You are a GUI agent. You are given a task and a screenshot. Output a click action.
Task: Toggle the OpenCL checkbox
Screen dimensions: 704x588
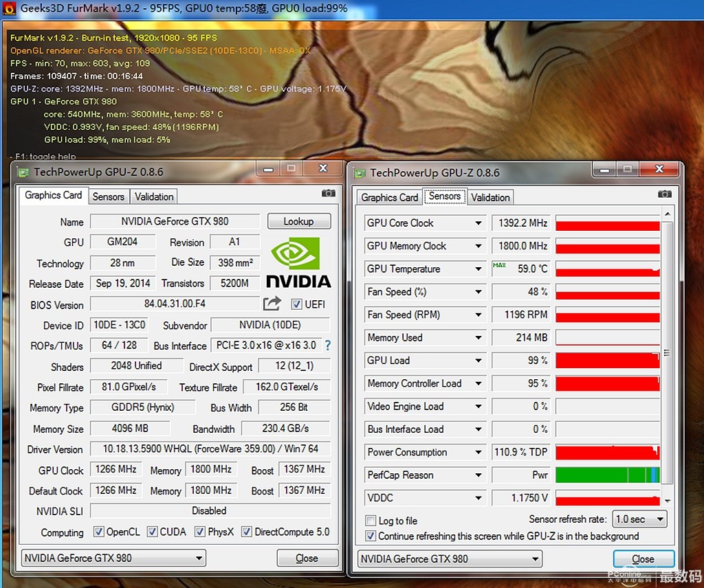98,532
